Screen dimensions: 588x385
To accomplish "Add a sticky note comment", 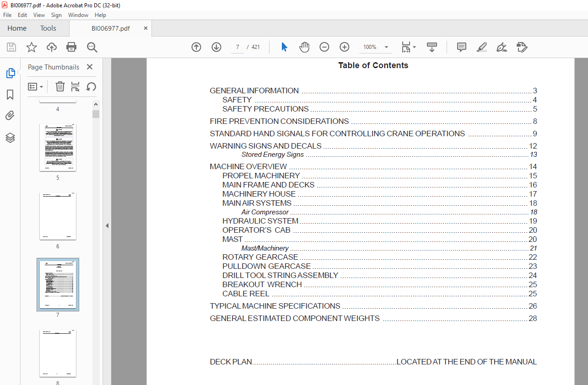I will pos(462,47).
